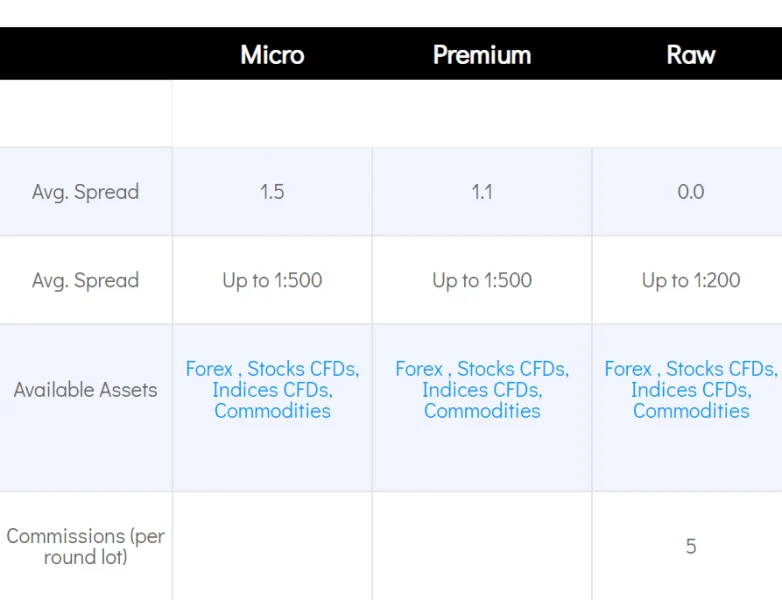Image resolution: width=782 pixels, height=600 pixels.
Task: Click the Raw commission value 5
Action: click(690, 546)
